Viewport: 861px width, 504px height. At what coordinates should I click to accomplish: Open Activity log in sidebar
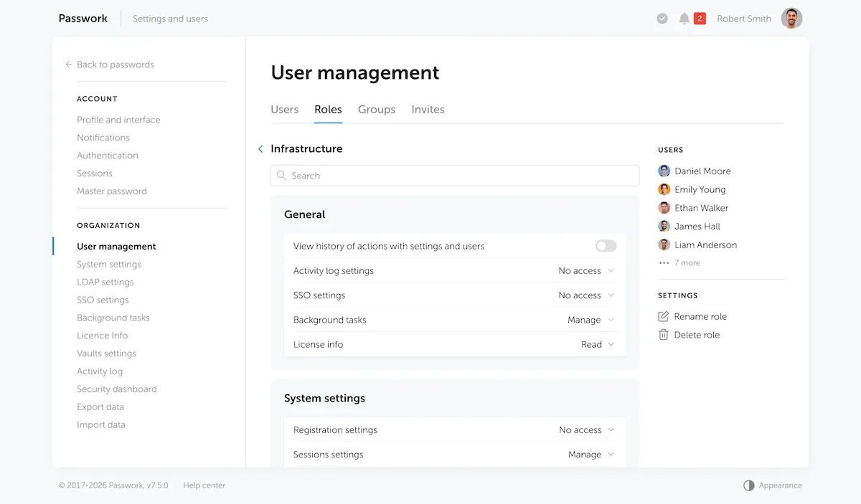click(100, 371)
